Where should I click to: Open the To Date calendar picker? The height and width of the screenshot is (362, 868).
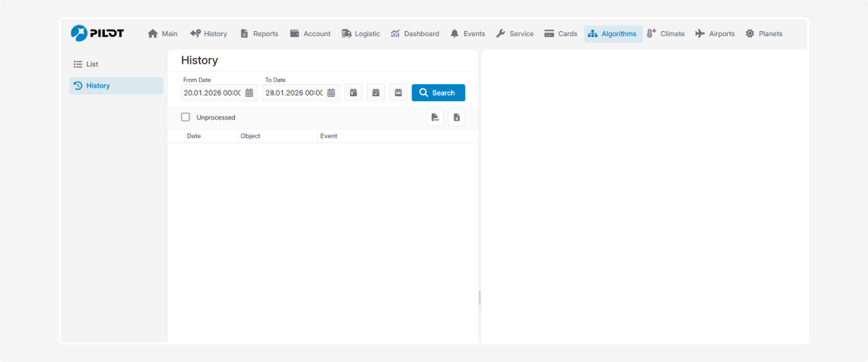331,93
